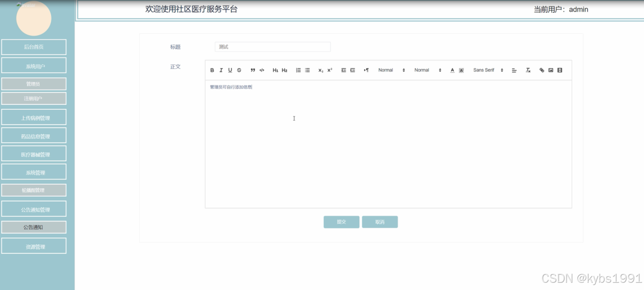Open the Sans Serif font dropdown
644x290 pixels.
488,70
